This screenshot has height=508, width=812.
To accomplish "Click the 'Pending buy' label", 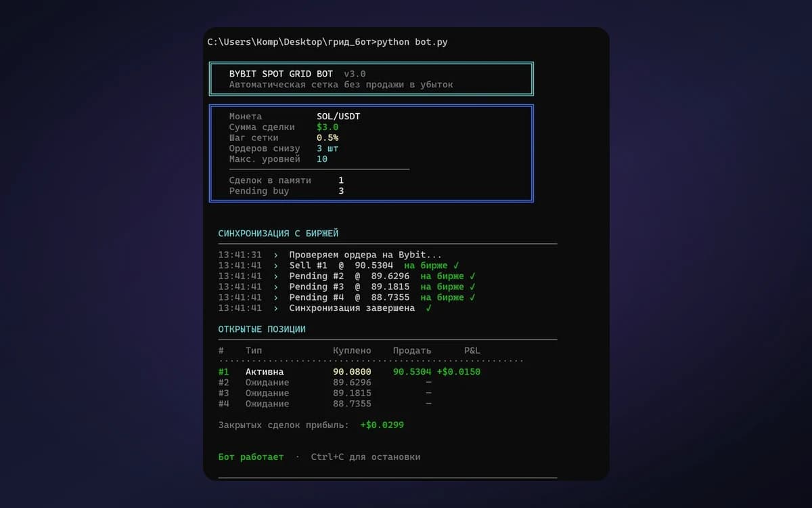I will [x=259, y=191].
